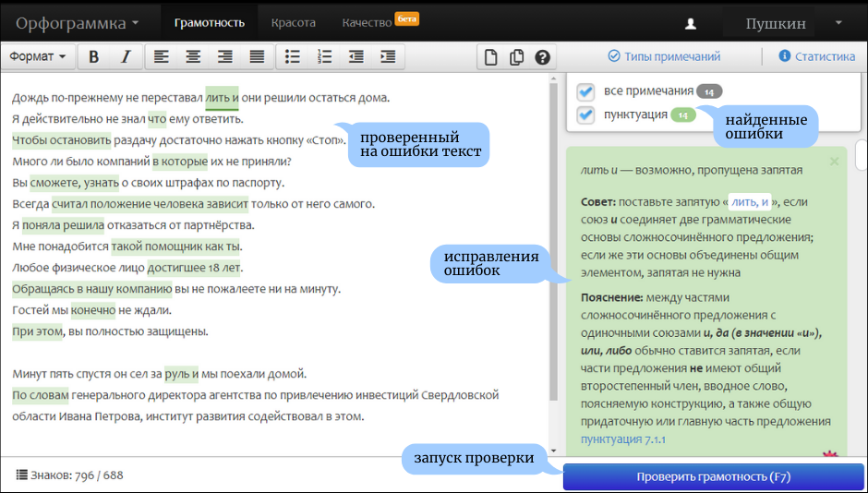This screenshot has width=868, height=493.
Task: Toggle the 'пунктуация' checkbox
Action: click(585, 115)
